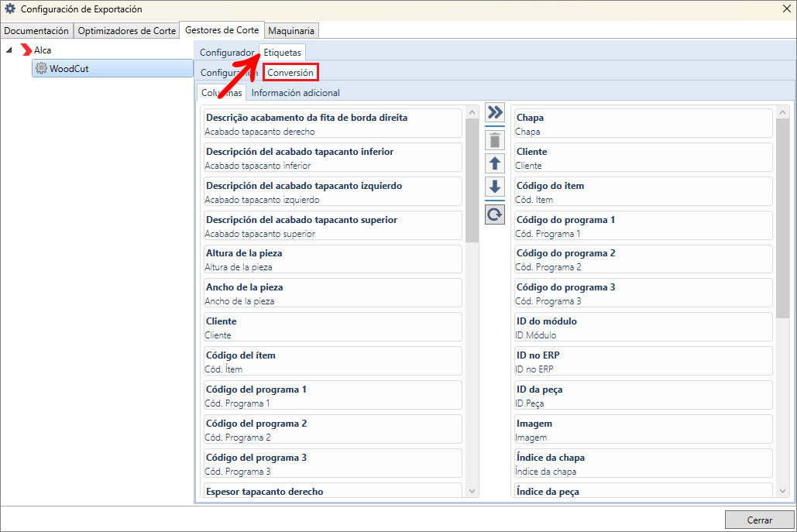Viewport: 797px width, 532px height.
Task: Select 'Imagem' entry
Action: pyautogui.click(x=644, y=429)
